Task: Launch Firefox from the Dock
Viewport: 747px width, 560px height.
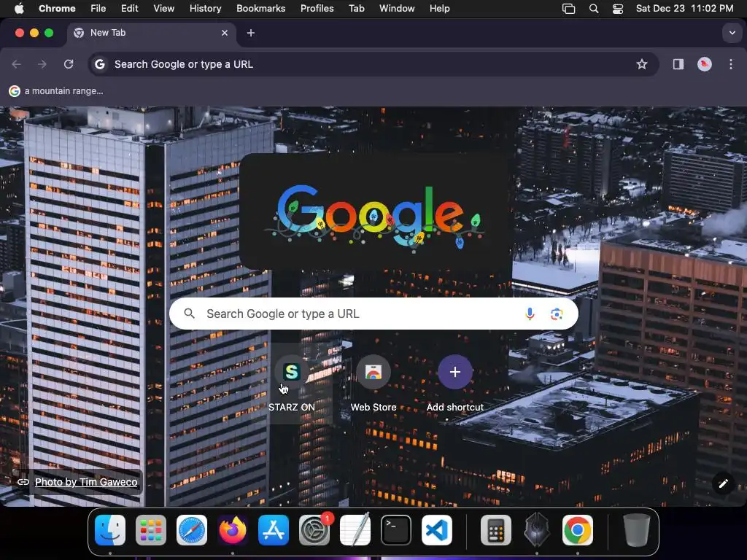Action: click(x=233, y=530)
